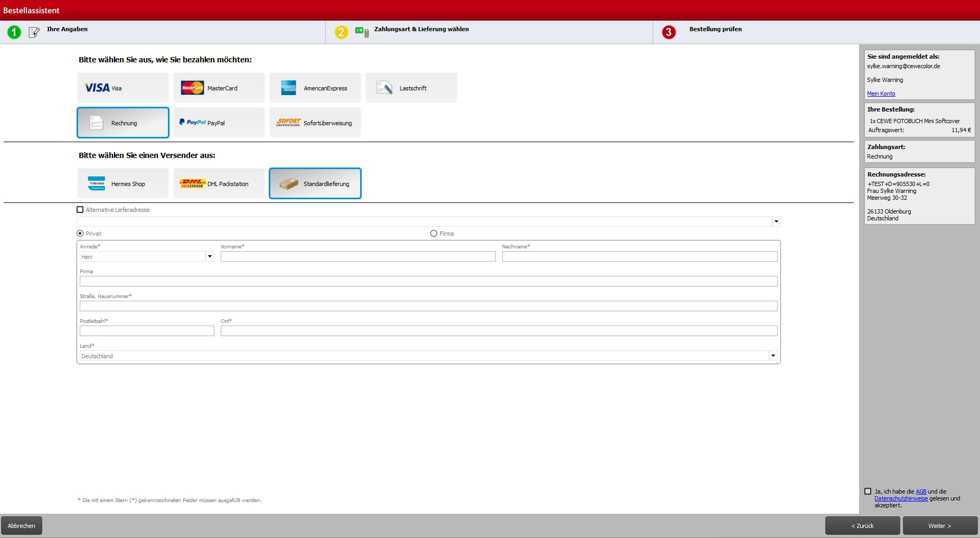Viewport: 980px width, 538px height.
Task: Expand the Land country dropdown
Action: 773,356
